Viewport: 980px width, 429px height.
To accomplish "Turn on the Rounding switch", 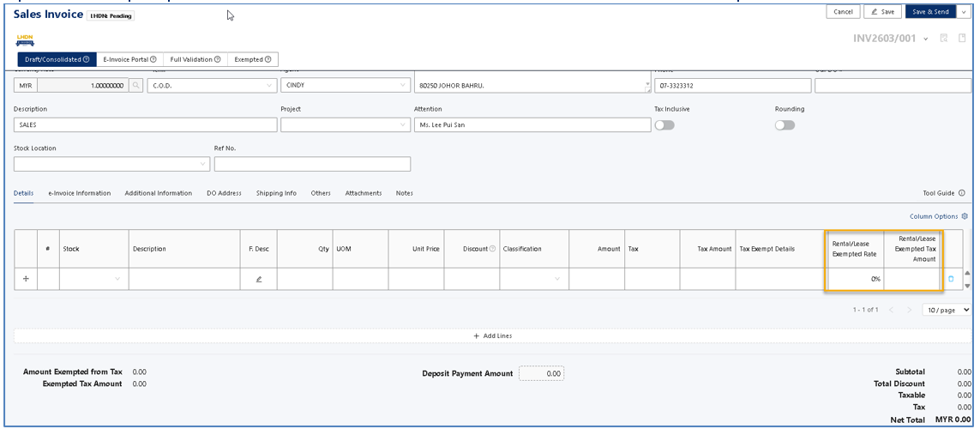I will point(785,124).
